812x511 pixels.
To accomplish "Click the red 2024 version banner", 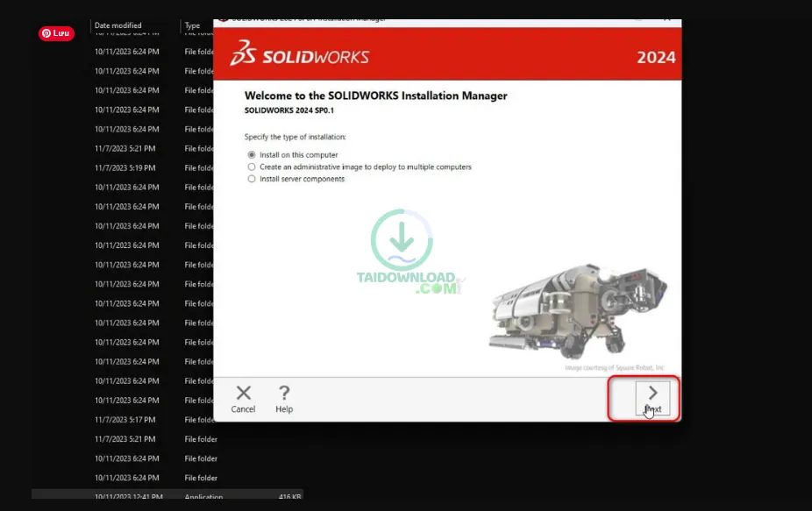I will point(657,54).
